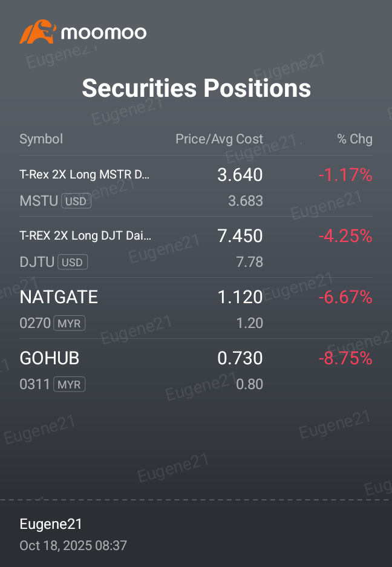Click the -1.17% change value

(x=345, y=175)
